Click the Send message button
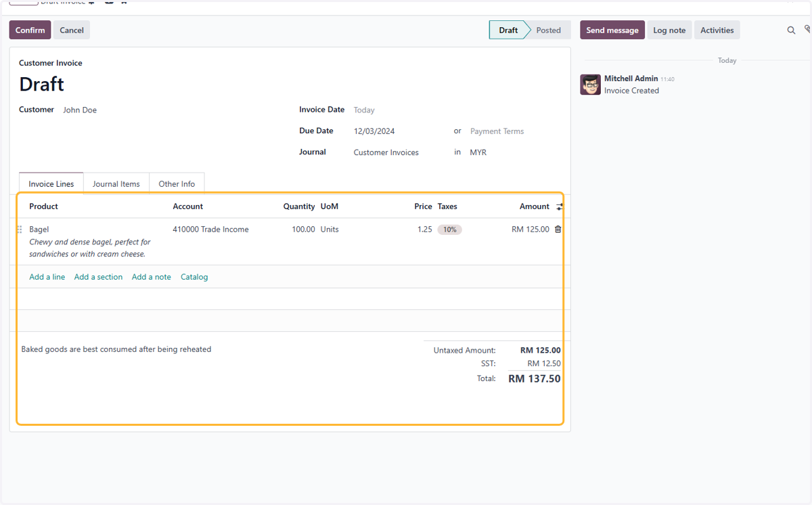 pos(612,30)
